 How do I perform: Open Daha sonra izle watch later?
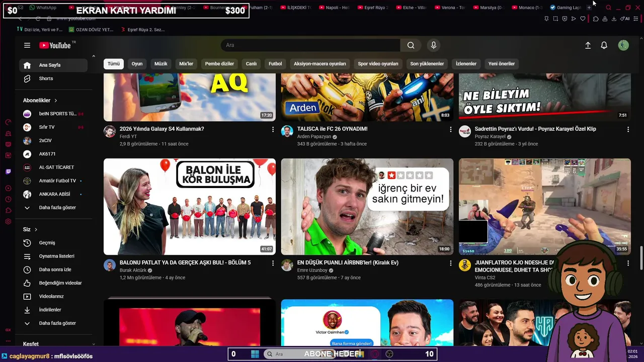pos(53,269)
